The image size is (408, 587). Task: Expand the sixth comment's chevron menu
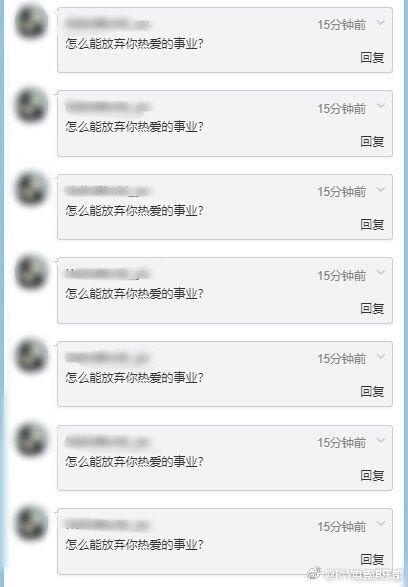point(381,440)
